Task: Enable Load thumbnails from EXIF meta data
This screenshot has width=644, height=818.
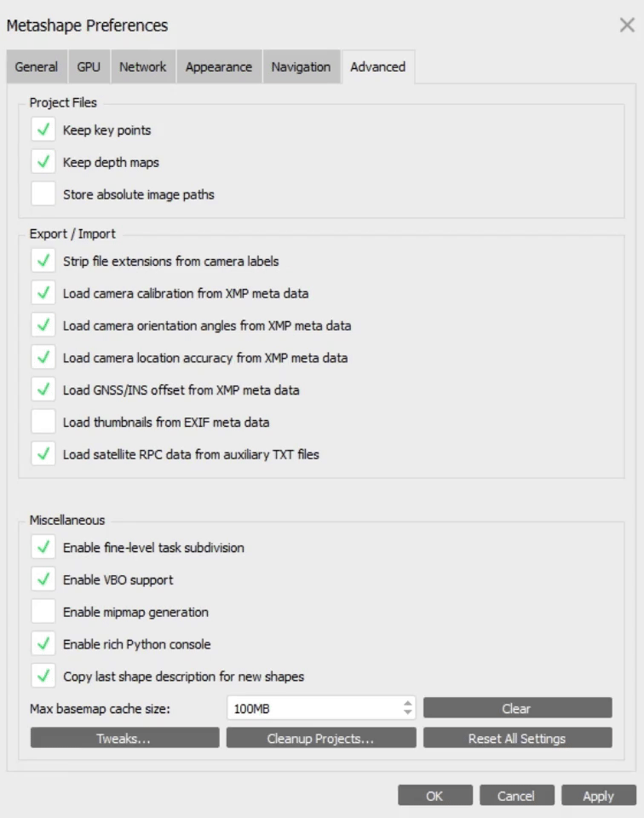Action: click(x=43, y=423)
